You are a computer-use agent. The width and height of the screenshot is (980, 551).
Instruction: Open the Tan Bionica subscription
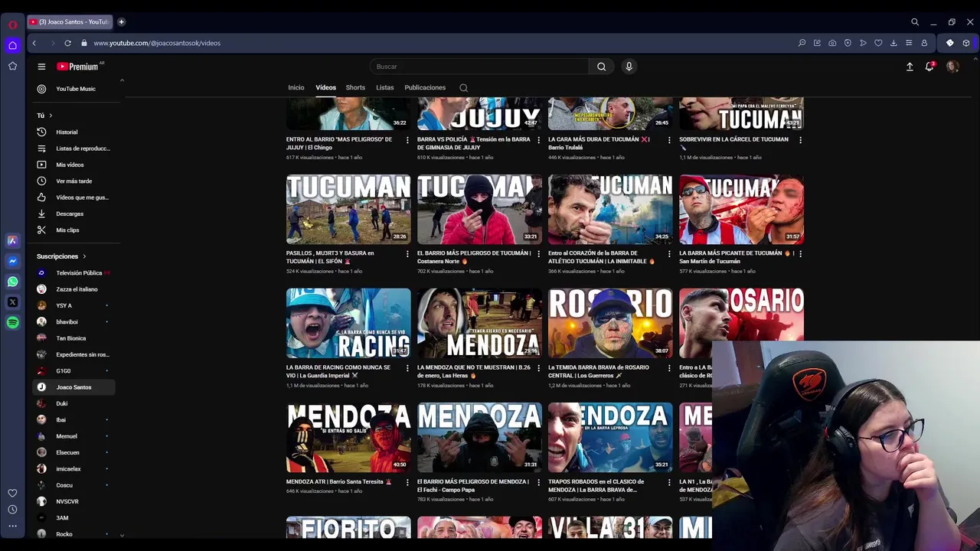pyautogui.click(x=74, y=338)
